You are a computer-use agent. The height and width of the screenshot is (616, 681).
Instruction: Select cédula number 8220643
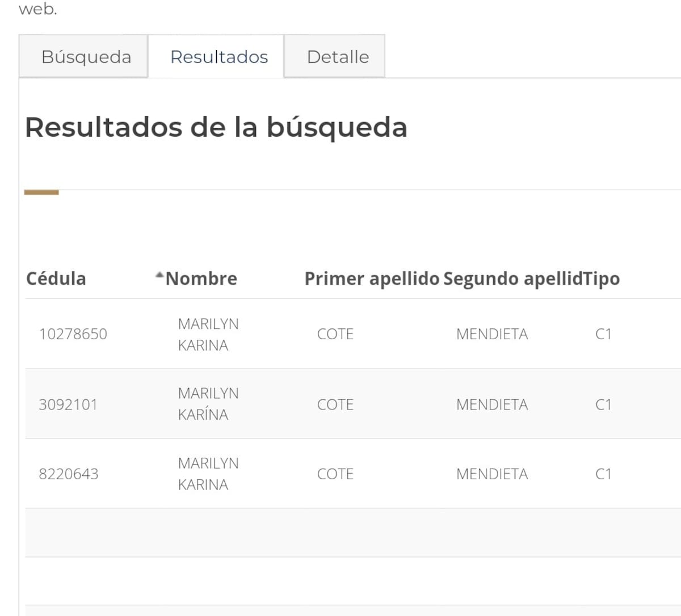[69, 474]
